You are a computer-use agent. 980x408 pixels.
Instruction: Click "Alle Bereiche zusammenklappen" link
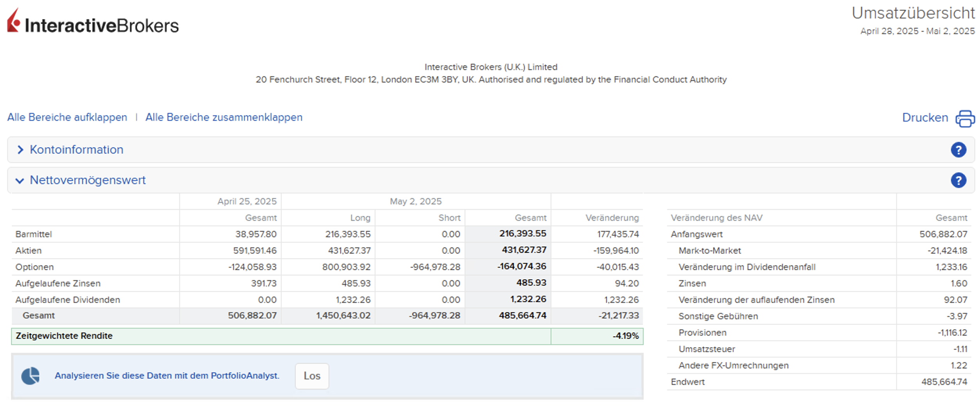[x=224, y=117]
